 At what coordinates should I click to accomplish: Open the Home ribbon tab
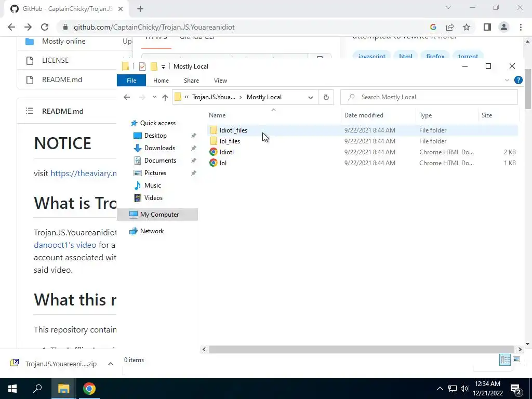(x=161, y=81)
